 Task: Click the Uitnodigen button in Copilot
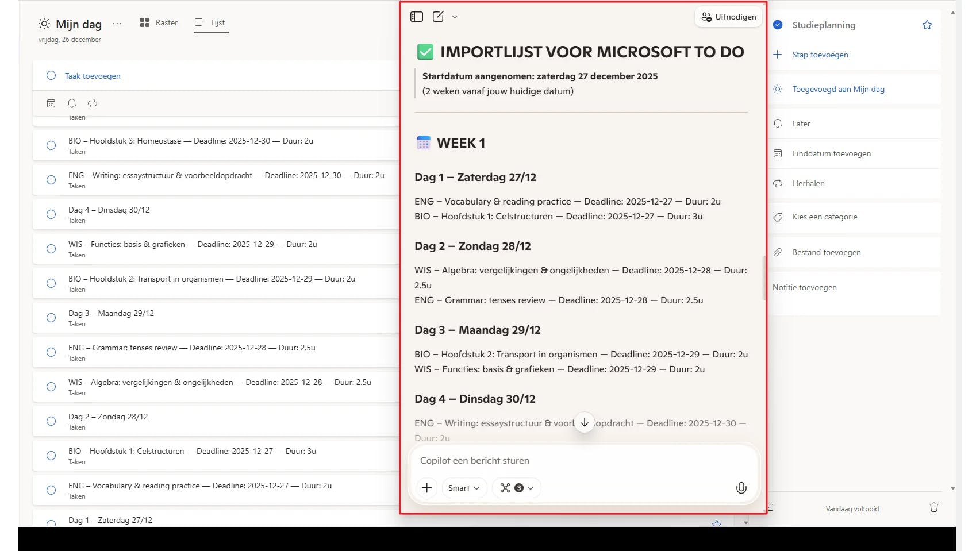[x=729, y=17]
